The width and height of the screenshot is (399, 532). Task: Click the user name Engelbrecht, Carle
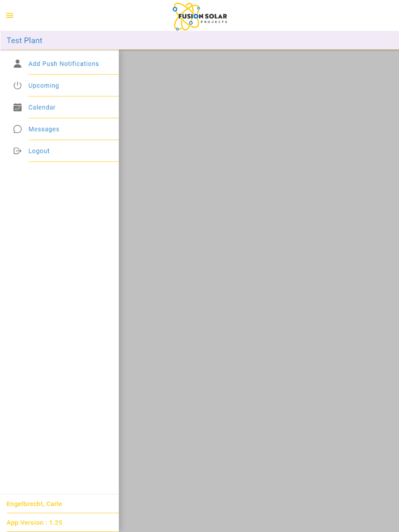34,504
